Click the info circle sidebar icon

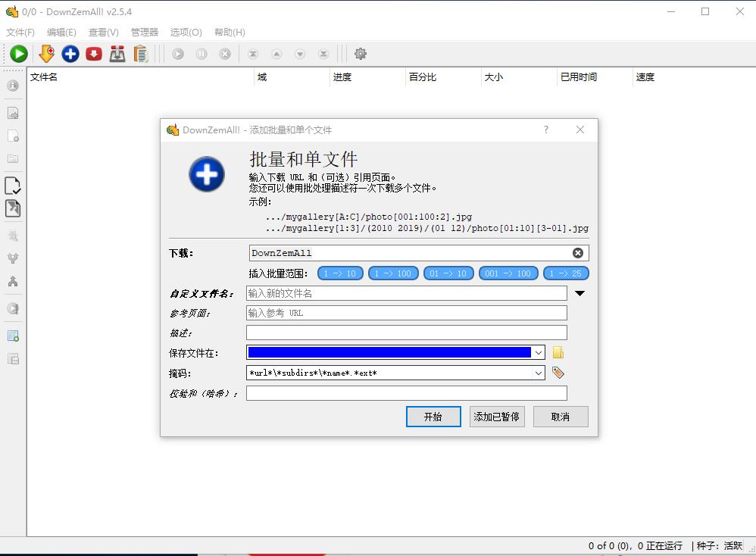click(x=13, y=86)
